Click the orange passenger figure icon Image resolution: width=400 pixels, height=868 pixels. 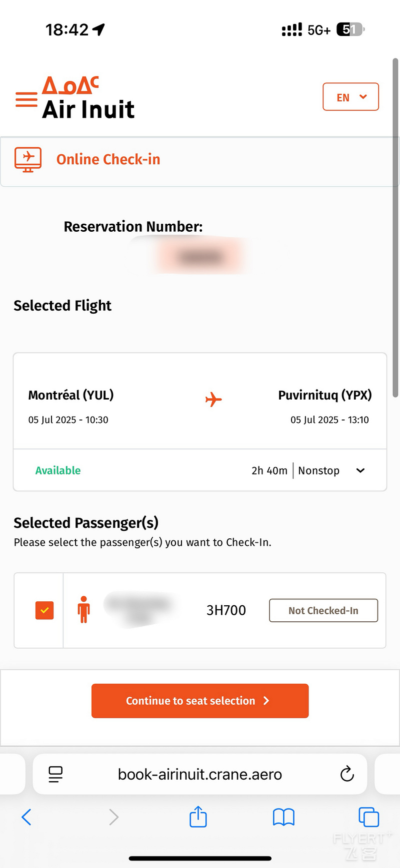(84, 610)
